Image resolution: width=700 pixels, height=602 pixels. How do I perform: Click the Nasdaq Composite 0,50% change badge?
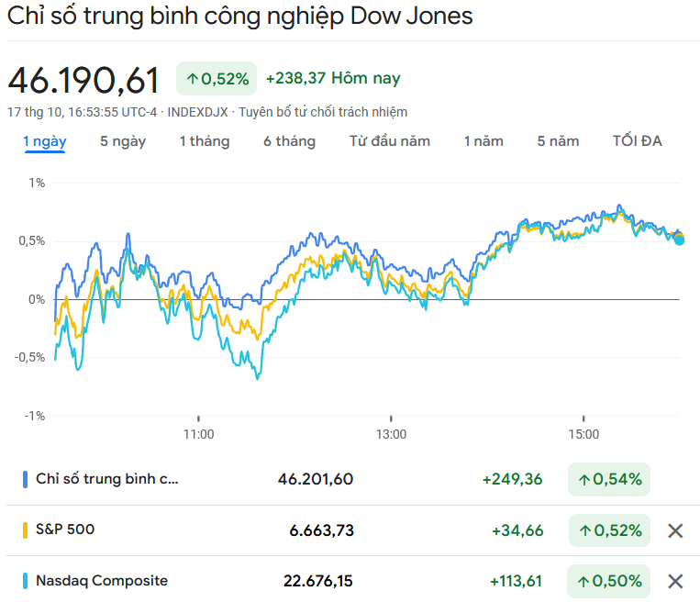tap(609, 581)
